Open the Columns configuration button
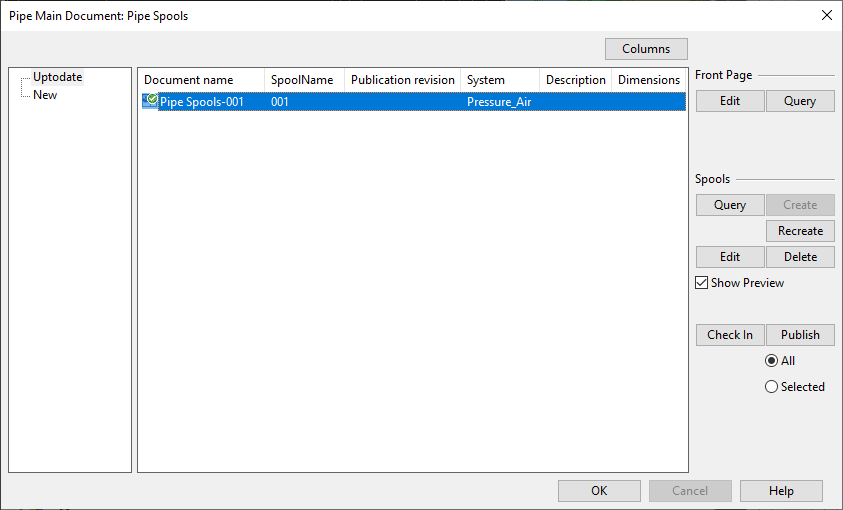This screenshot has height=510, width=843. click(646, 49)
